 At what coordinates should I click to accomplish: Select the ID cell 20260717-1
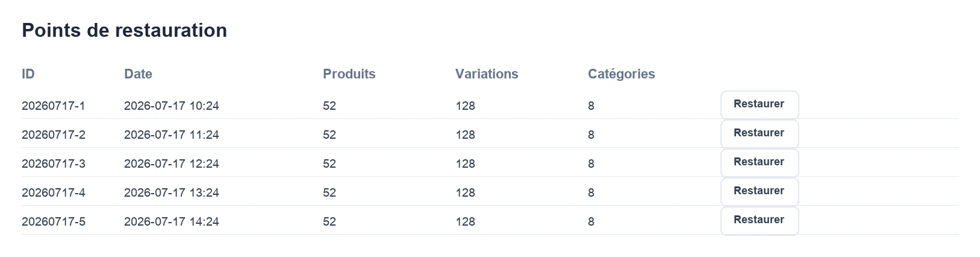54,106
